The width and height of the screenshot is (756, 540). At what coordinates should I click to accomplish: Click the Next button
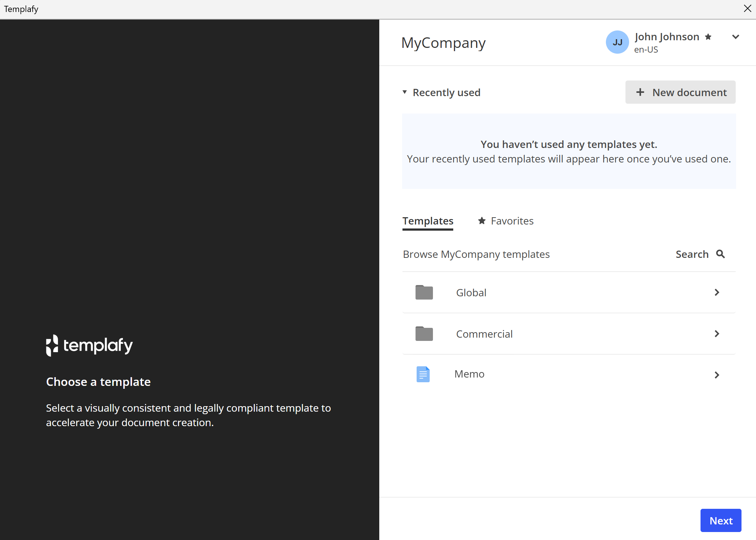point(721,520)
